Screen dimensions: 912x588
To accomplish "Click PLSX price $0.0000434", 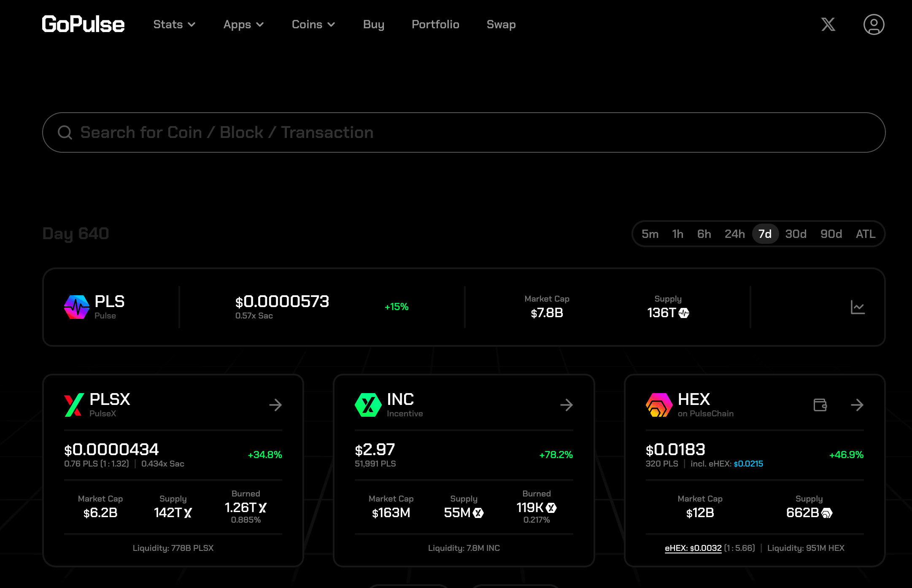I will click(111, 449).
